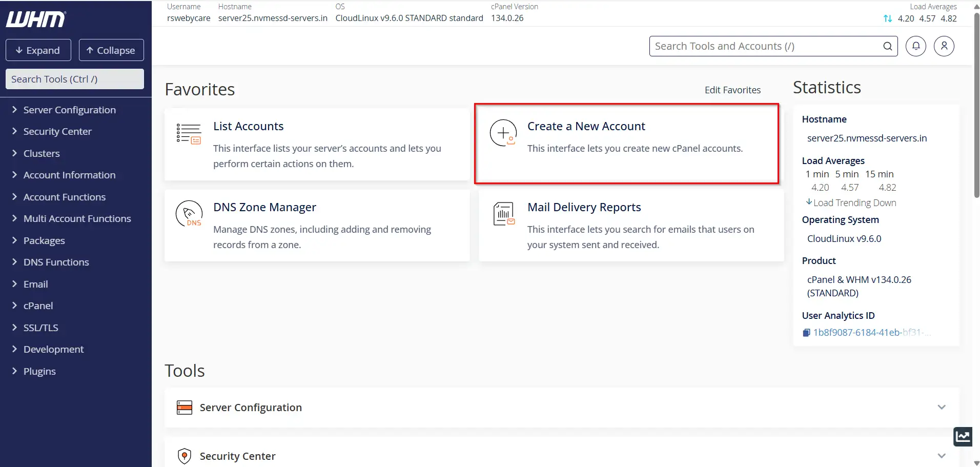Click the Load Trending Down arrow icon
The image size is (980, 467).
coord(809,202)
